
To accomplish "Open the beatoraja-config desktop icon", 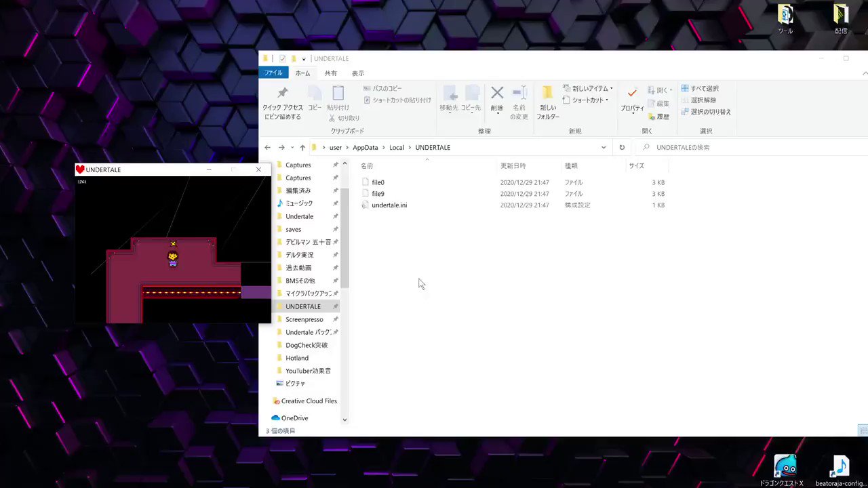I will (840, 470).
